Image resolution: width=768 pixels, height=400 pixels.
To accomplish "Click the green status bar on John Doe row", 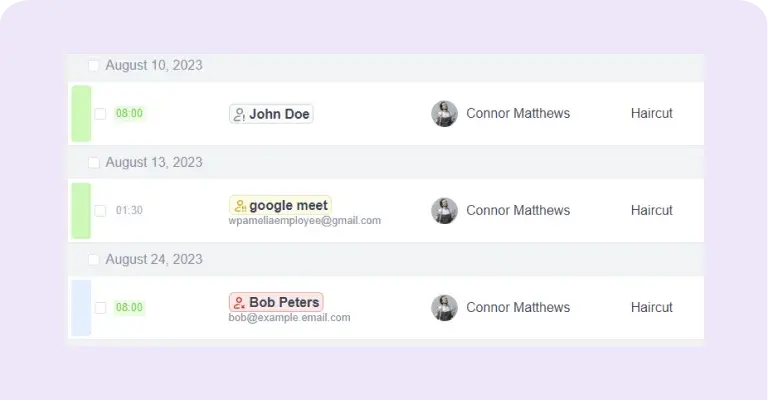I will (x=81, y=114).
